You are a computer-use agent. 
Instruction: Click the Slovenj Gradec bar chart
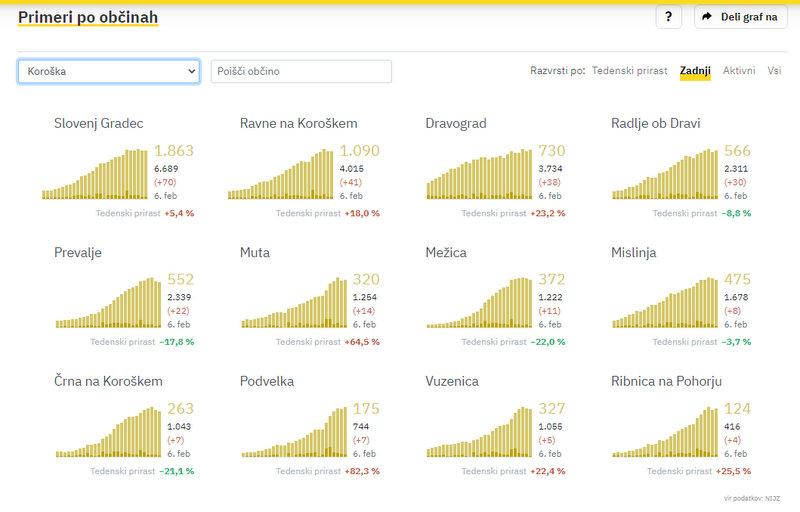[95, 176]
